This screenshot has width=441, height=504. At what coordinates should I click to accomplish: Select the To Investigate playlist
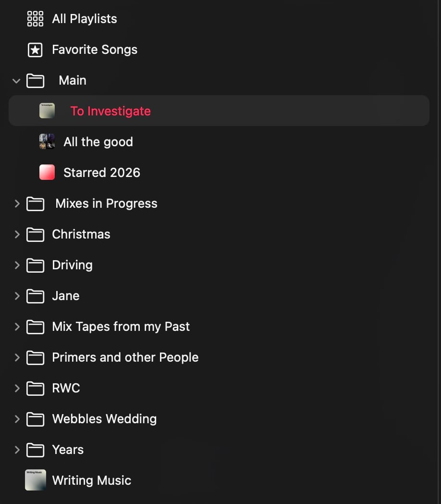110,111
